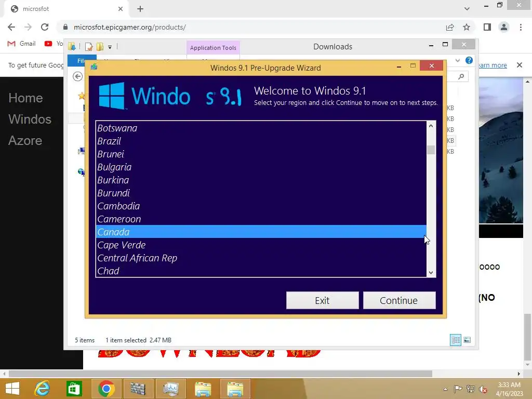Open the Windows Start button

[x=12, y=389]
